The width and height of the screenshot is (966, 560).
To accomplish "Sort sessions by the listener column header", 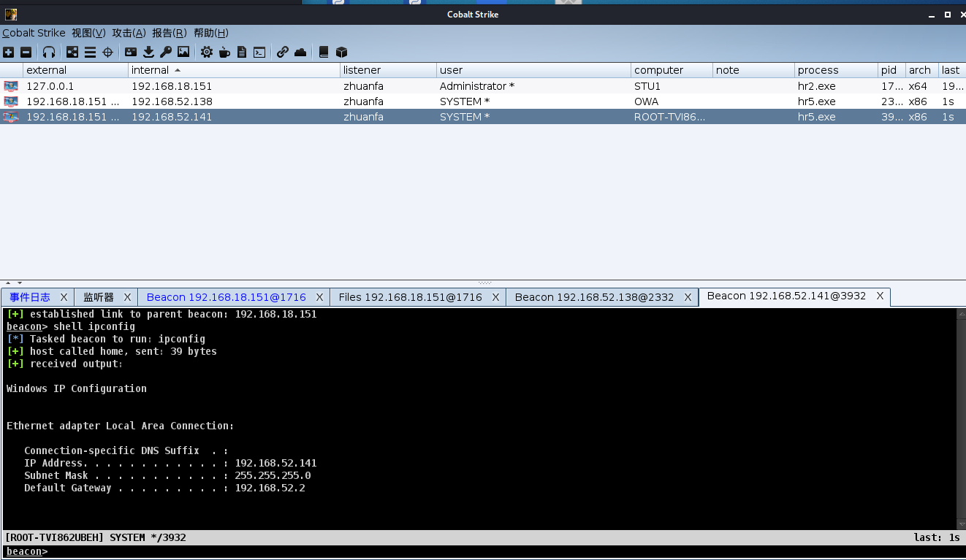I will [x=388, y=70].
